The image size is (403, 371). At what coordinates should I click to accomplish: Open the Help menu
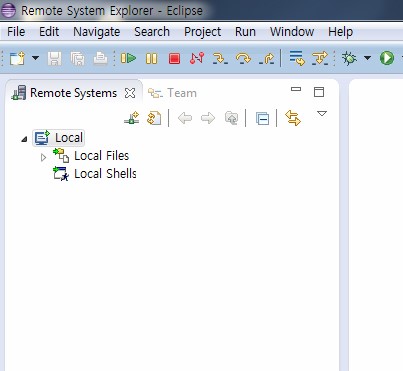coord(340,32)
